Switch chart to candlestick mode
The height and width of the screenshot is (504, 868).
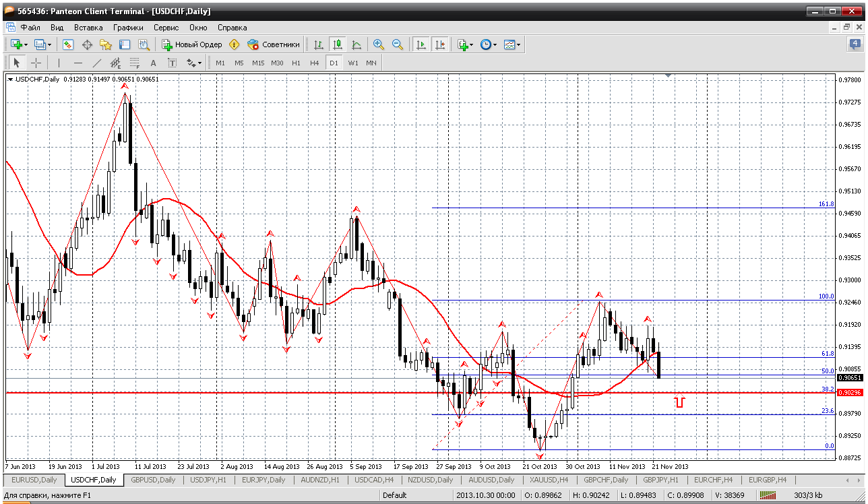pyautogui.click(x=338, y=44)
